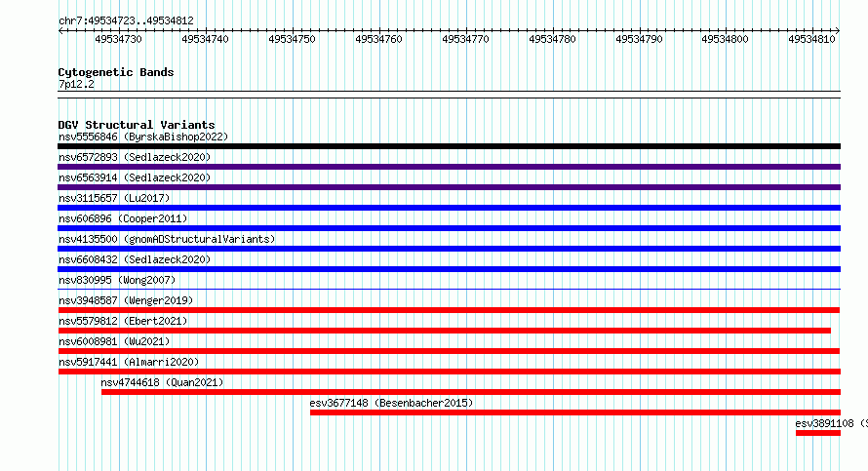This screenshot has height=471, width=868.
Task: Open the nsv6008981 (Wu2021) label
Action: pos(114,341)
